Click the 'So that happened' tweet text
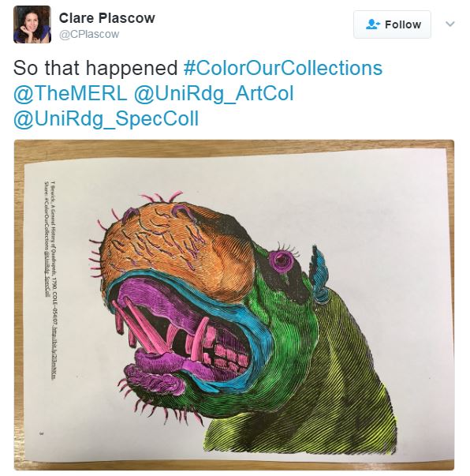Screen dimensions: 470x476 [x=95, y=68]
